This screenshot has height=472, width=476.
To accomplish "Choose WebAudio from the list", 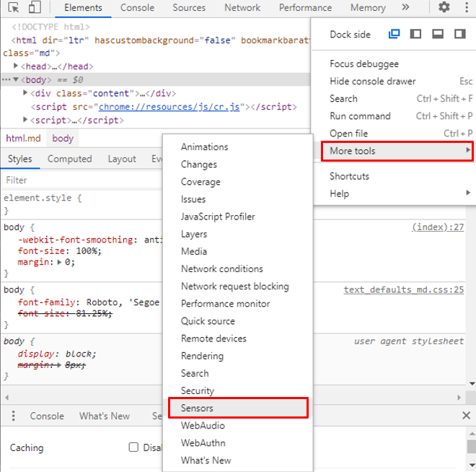I will point(238,426).
